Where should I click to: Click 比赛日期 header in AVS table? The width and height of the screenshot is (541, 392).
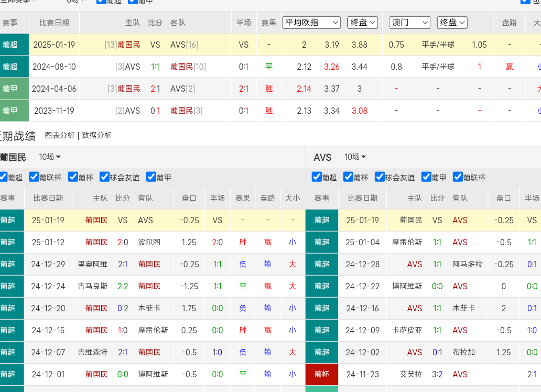[362, 198]
